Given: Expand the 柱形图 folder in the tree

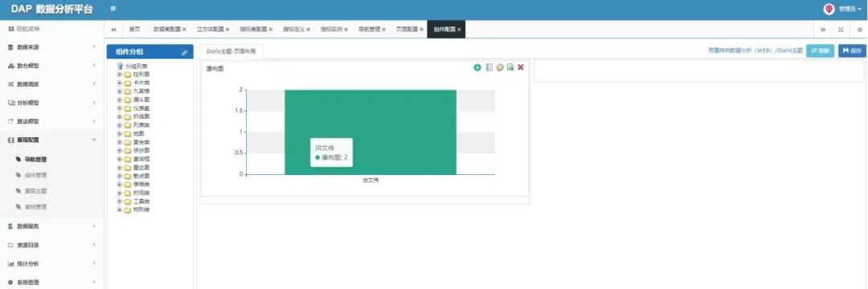Looking at the screenshot, I should [x=120, y=74].
